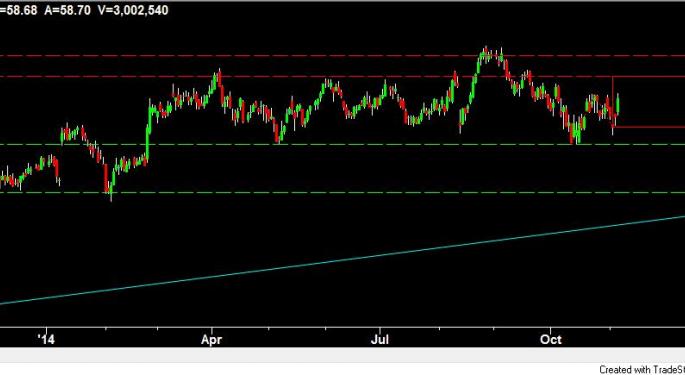Select the A=58.70 ask value
Image resolution: width=685 pixels, height=375 pixels.
pyautogui.click(x=67, y=10)
